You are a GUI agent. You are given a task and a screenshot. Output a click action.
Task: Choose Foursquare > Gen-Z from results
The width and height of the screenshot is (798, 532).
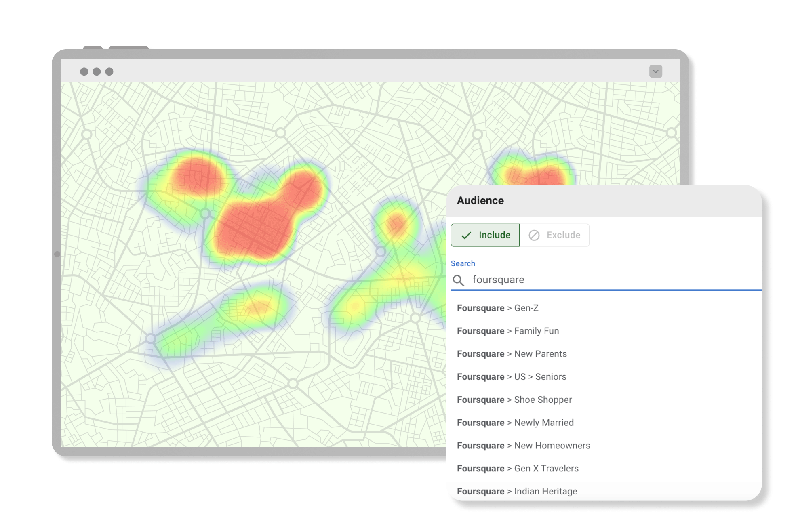point(497,308)
